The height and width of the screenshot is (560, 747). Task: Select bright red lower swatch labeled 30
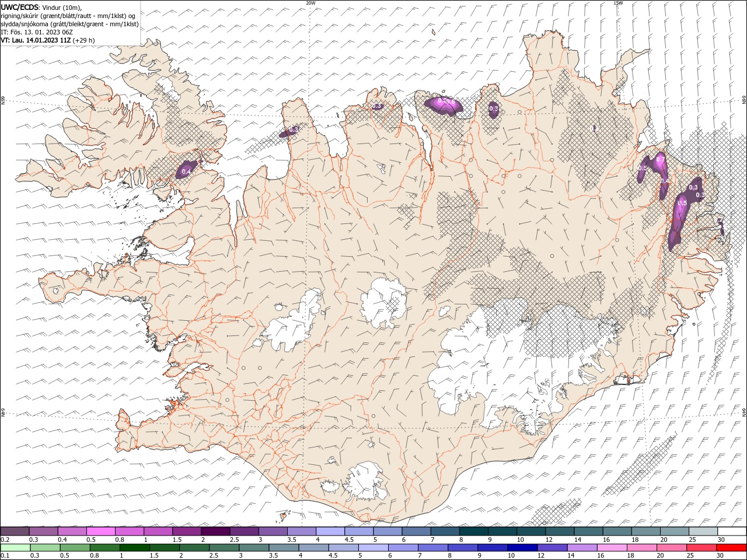click(x=731, y=548)
